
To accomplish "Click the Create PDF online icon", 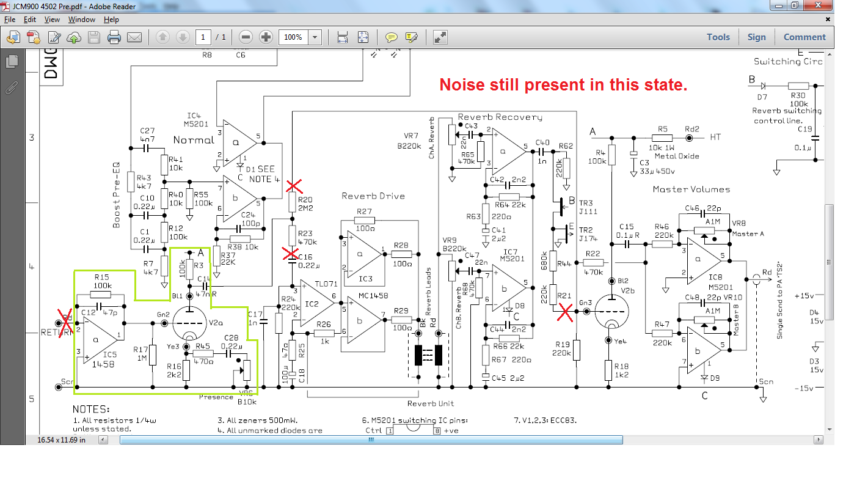I will [x=33, y=37].
